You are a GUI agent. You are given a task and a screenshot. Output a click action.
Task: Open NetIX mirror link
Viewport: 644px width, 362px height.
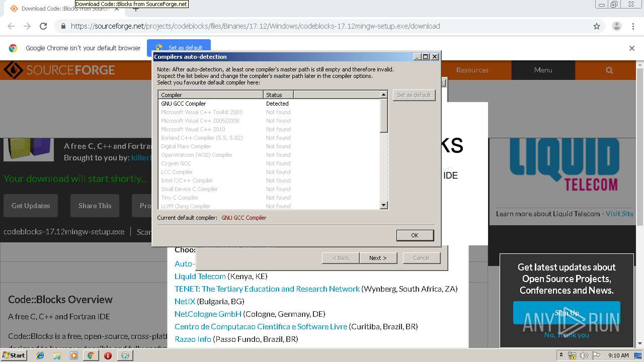(185, 301)
